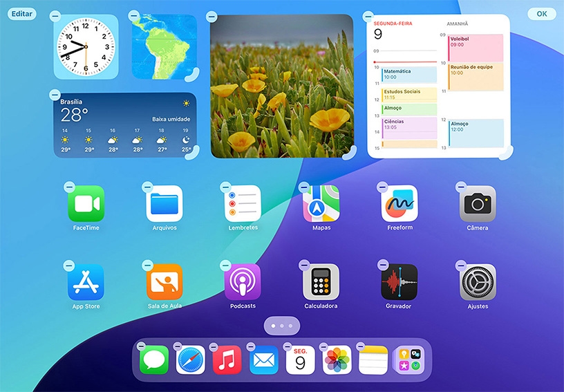This screenshot has width=564, height=392.
Task: Delete Podcasts via its minus badge
Action: (225, 265)
